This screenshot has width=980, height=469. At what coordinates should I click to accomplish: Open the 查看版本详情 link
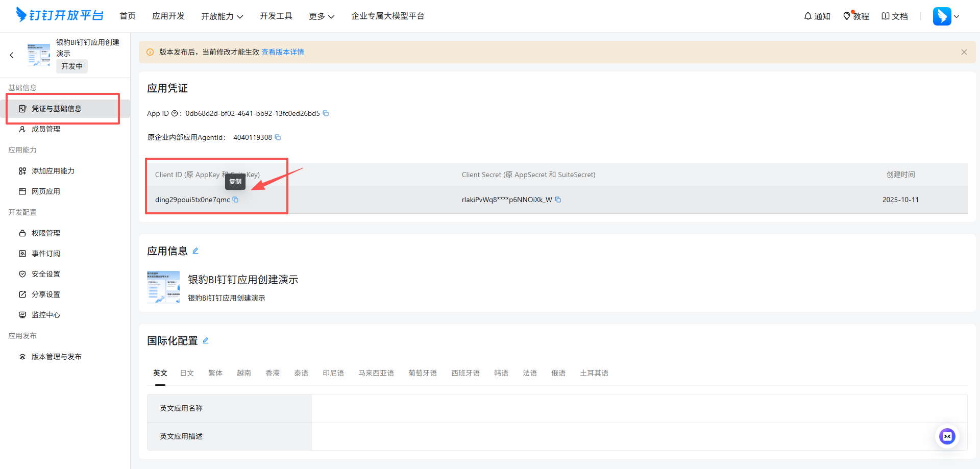(x=282, y=52)
